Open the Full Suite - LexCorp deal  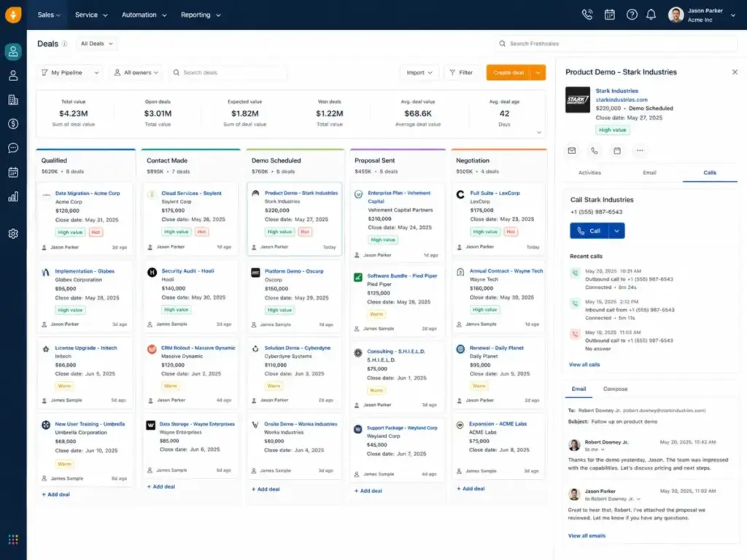(495, 193)
